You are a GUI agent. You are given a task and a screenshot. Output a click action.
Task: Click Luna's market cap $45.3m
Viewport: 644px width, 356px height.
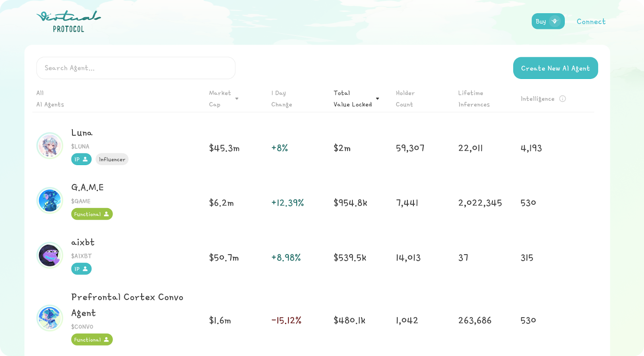224,148
